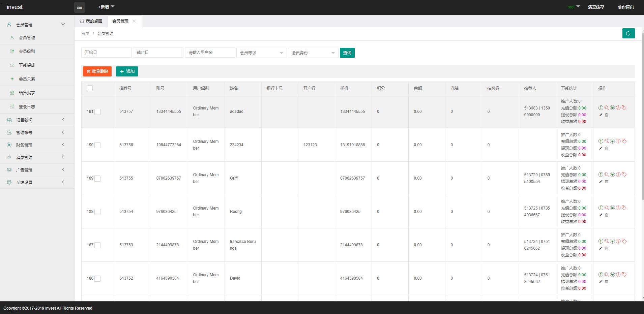Click red dollar icon in David row

tap(618, 275)
